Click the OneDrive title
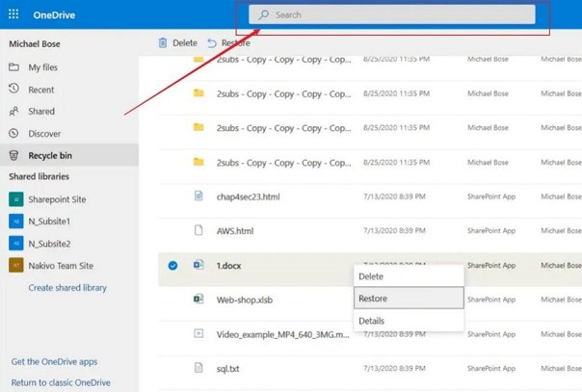Image resolution: width=582 pixels, height=392 pixels. [54, 14]
